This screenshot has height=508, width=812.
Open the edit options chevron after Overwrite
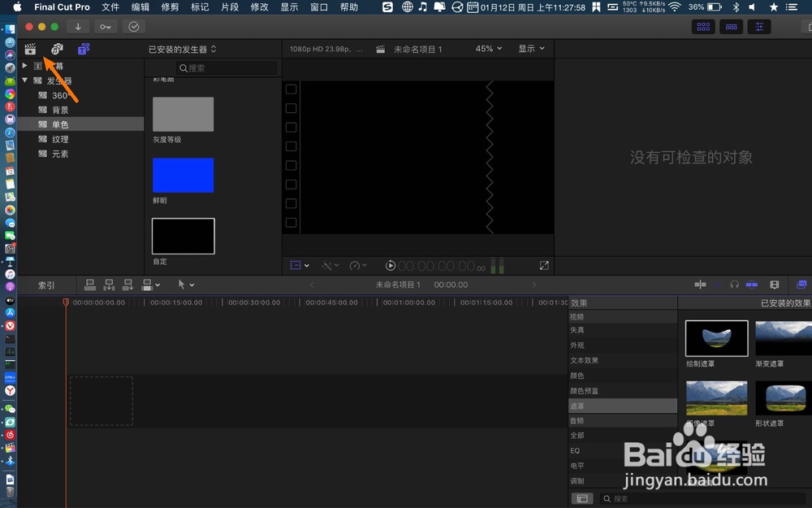pyautogui.click(x=158, y=285)
